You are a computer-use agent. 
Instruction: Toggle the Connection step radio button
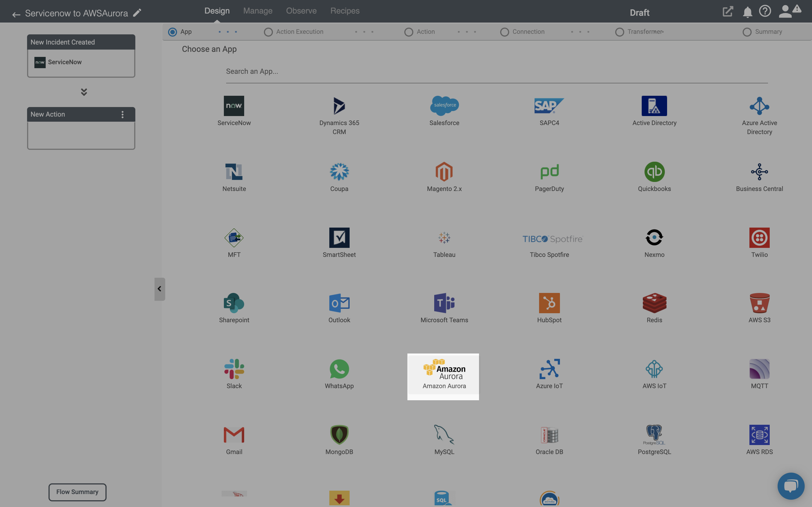click(503, 32)
